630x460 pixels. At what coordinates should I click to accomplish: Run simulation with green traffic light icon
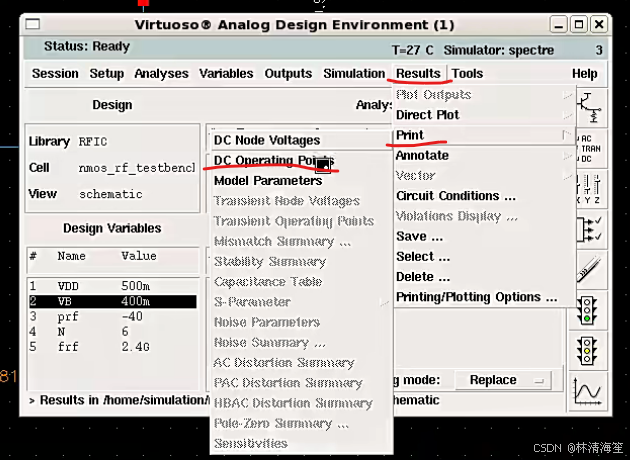point(588,310)
